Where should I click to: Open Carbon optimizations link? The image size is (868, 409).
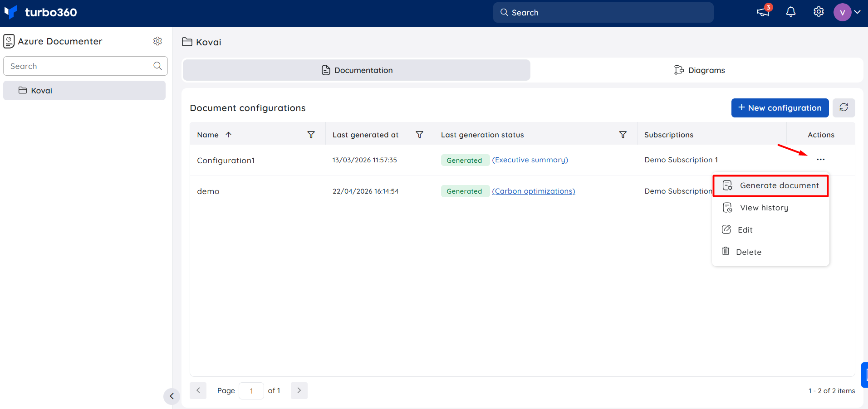point(534,191)
